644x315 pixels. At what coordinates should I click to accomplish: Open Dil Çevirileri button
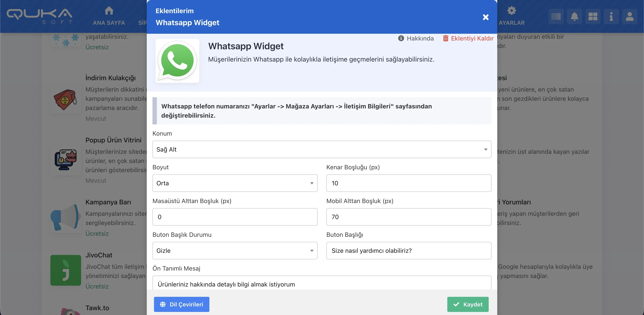pyautogui.click(x=182, y=304)
